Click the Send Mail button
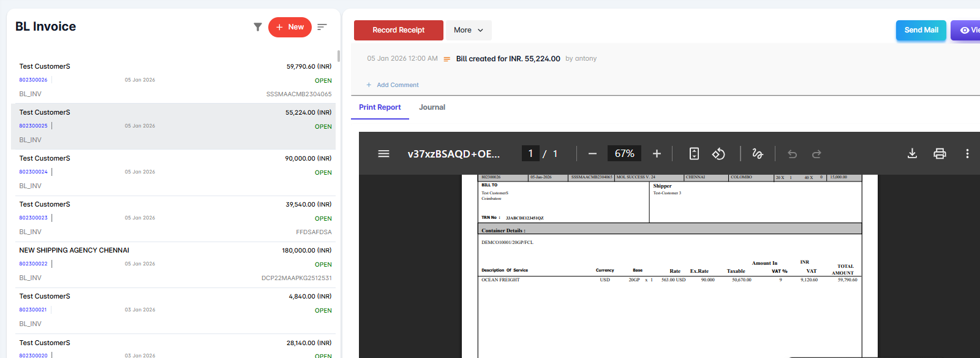The image size is (980, 358). click(921, 30)
